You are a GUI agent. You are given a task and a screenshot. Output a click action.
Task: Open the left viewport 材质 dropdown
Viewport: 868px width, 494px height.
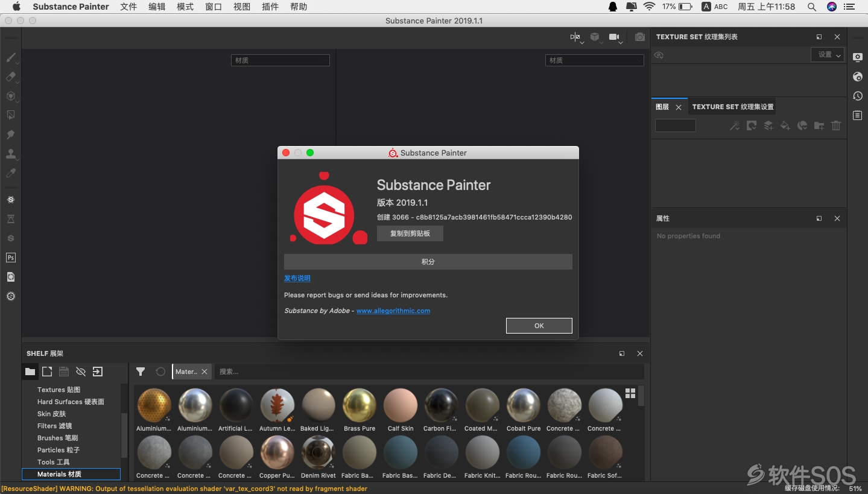[x=280, y=60]
